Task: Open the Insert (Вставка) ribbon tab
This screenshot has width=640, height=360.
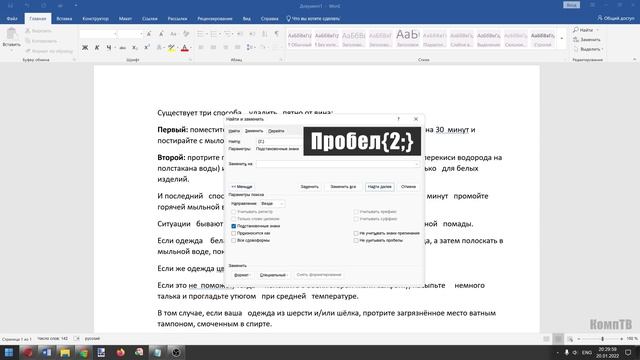Action: pyautogui.click(x=64, y=18)
